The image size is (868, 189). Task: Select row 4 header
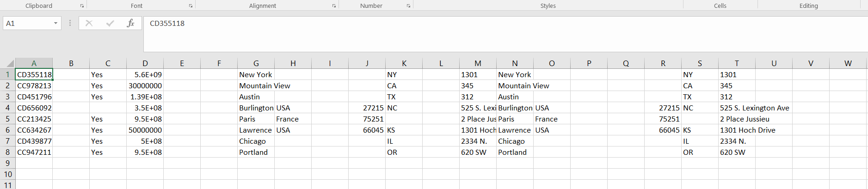(x=7, y=108)
